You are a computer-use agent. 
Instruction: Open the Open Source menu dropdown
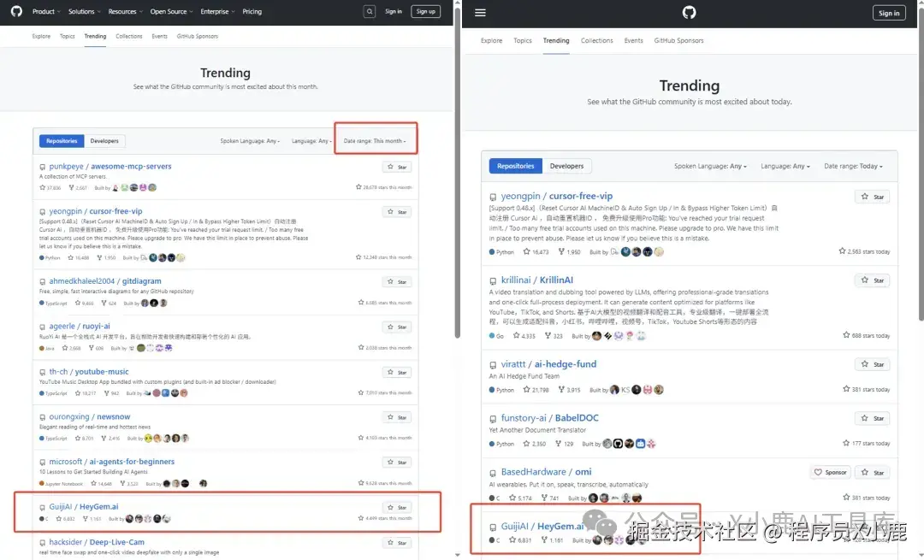(171, 11)
